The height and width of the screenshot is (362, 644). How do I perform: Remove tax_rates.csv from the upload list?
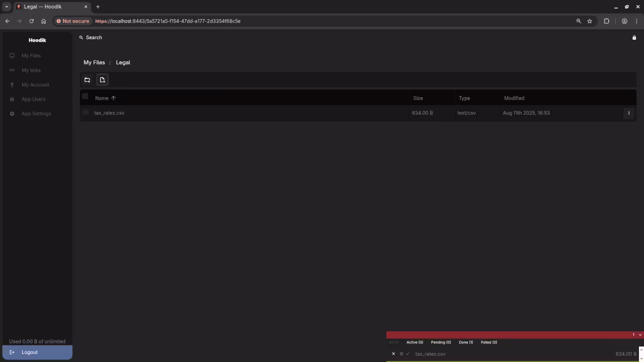pyautogui.click(x=393, y=354)
